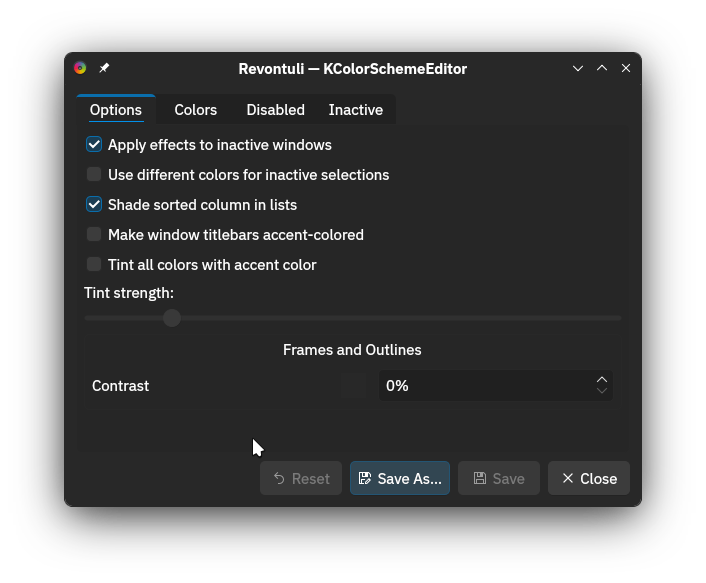Uncheck Shade sorted column in lists
This screenshot has width=706, height=583.
[x=94, y=205]
